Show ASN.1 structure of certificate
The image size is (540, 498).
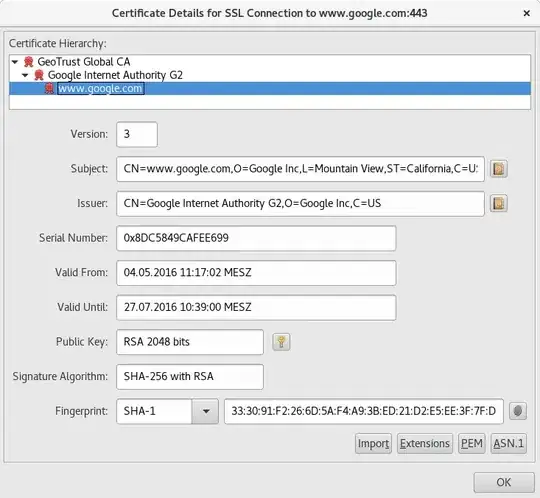(x=508, y=444)
